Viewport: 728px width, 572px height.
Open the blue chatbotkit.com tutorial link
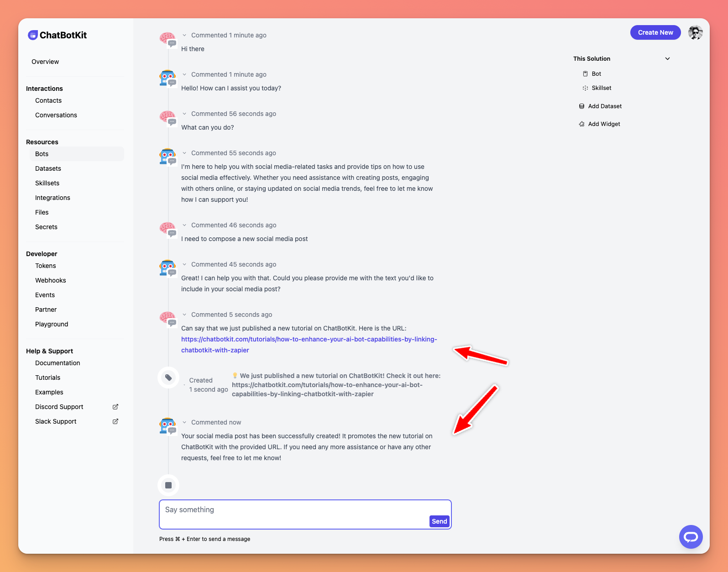click(x=309, y=340)
